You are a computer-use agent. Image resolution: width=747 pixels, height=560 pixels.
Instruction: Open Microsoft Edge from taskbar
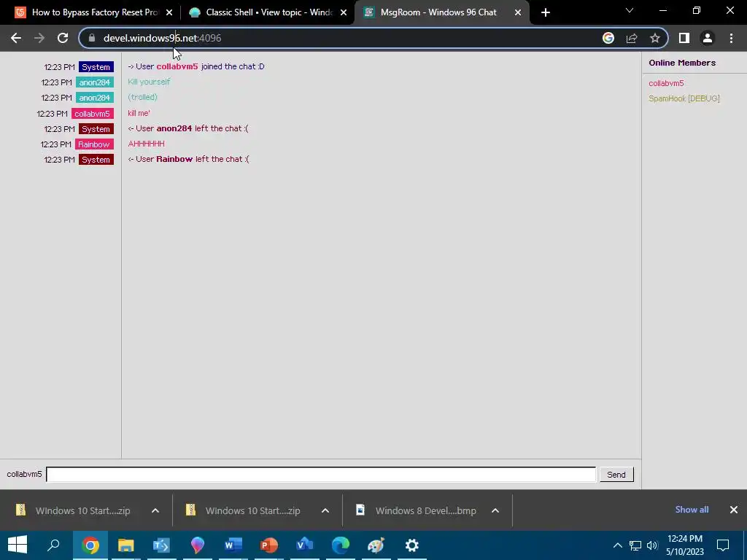click(340, 545)
